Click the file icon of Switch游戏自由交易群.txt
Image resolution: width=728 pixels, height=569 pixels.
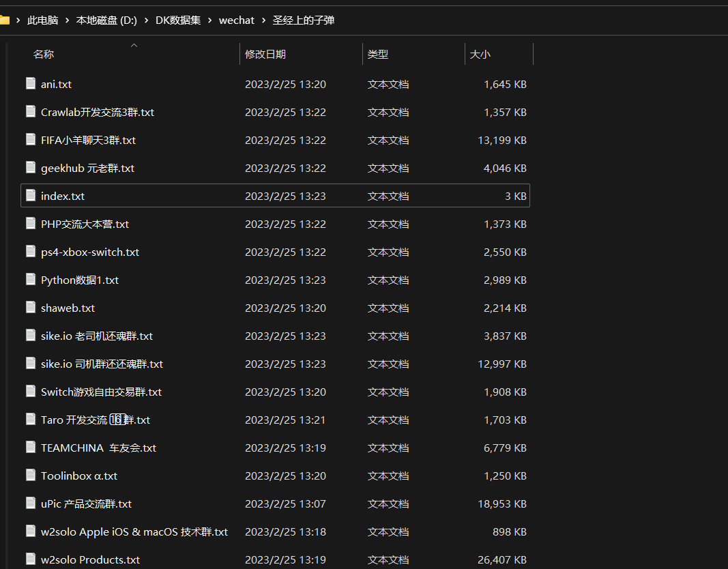tap(30, 392)
